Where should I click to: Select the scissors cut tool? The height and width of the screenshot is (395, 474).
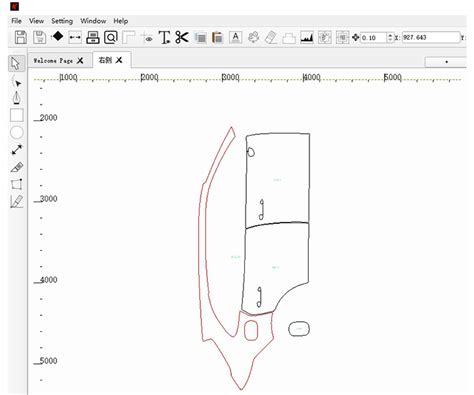coord(182,37)
